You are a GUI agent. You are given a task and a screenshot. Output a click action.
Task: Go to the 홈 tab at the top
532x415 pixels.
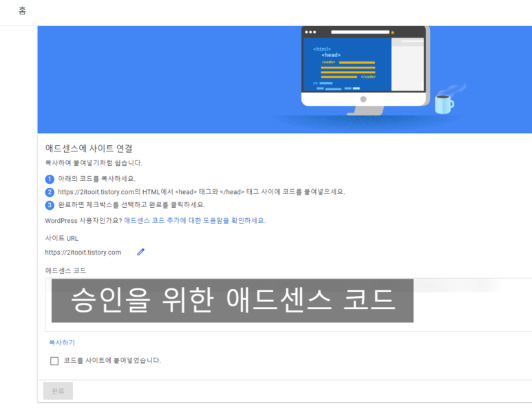click(x=22, y=11)
